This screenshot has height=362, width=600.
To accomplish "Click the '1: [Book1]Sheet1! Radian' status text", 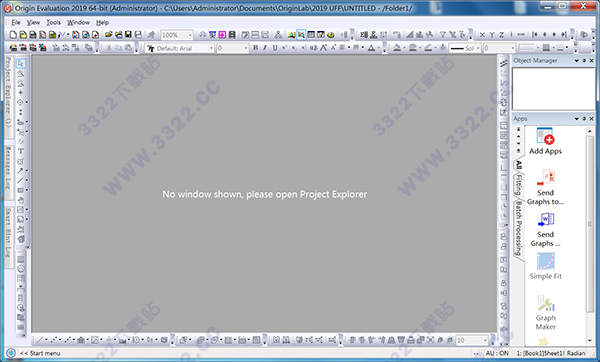I will pyautogui.click(x=551, y=353).
